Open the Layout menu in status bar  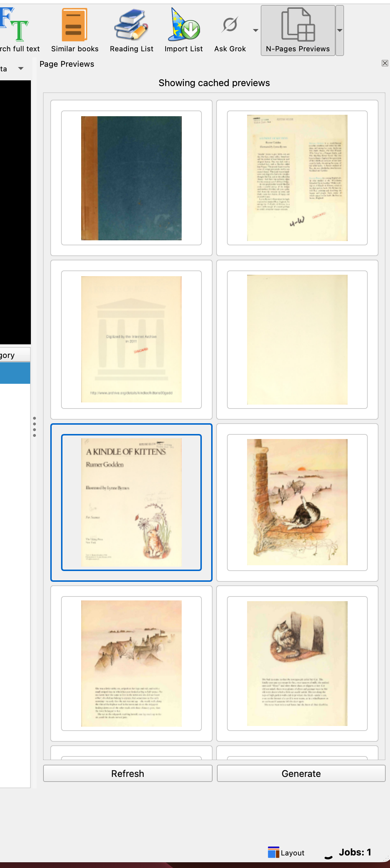pos(286,853)
